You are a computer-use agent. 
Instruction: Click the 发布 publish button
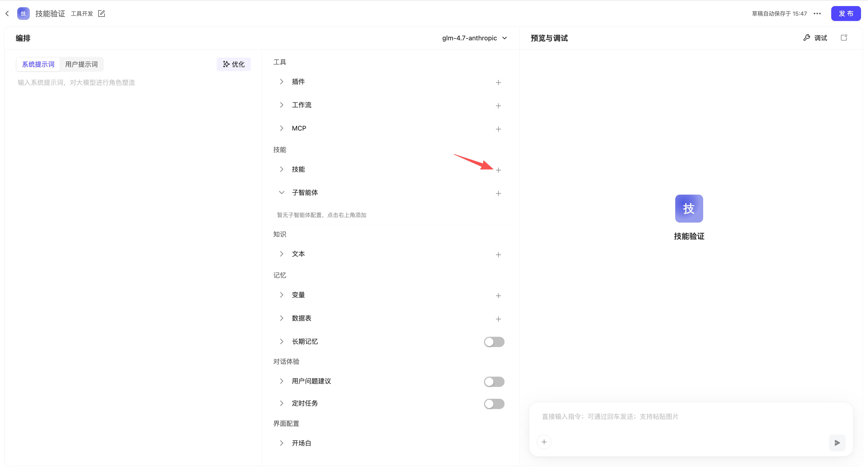click(x=846, y=14)
